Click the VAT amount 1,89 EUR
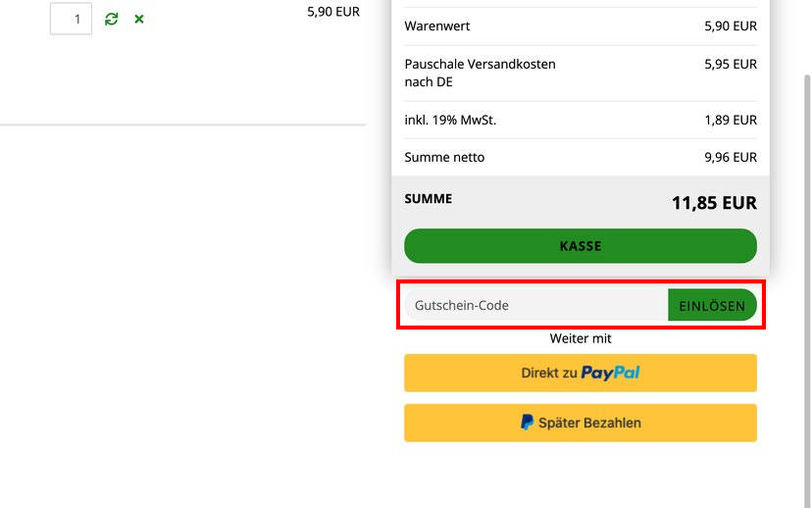 tap(731, 121)
